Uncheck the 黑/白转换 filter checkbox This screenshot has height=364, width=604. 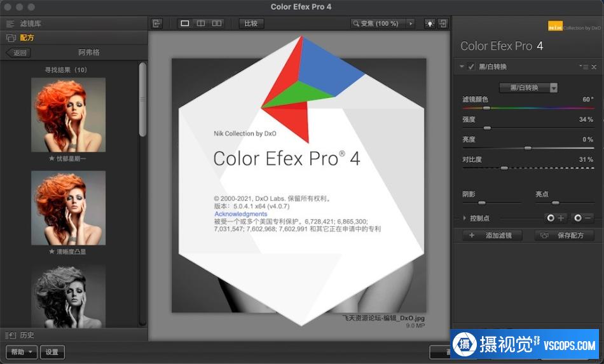tap(471, 67)
